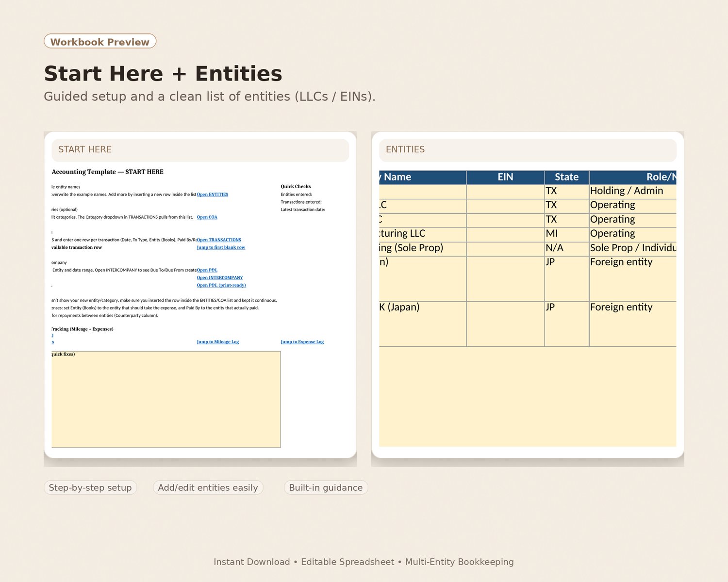Click the State column header
The image size is (728, 582).
567,177
